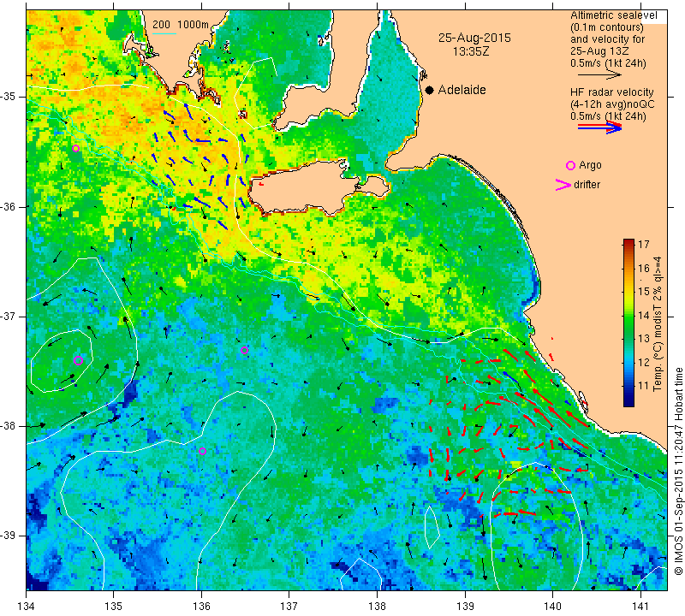The image size is (685, 616).
Task: Click the latitude axis label -35
Action: click(x=10, y=97)
